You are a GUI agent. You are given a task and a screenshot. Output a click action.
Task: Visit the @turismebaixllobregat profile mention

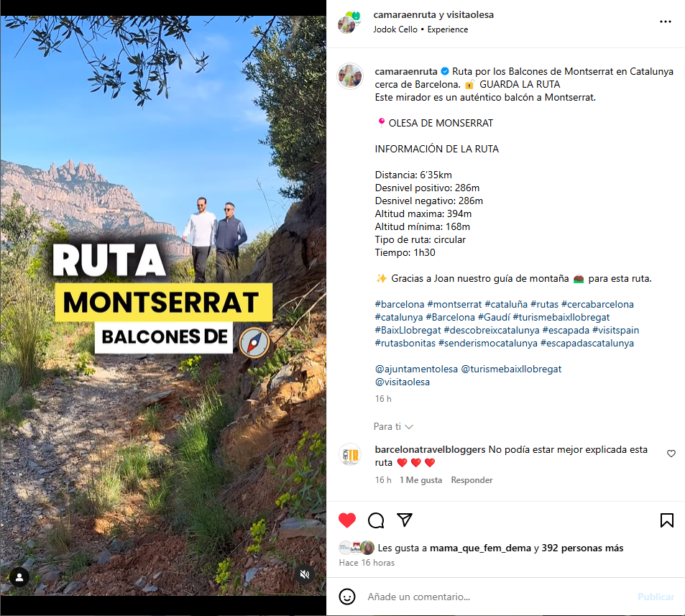511,369
